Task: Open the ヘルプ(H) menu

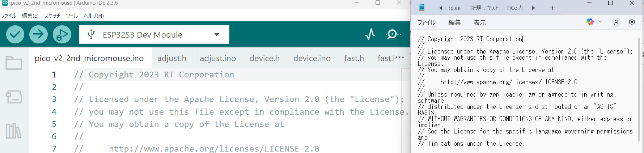Action: [x=94, y=16]
